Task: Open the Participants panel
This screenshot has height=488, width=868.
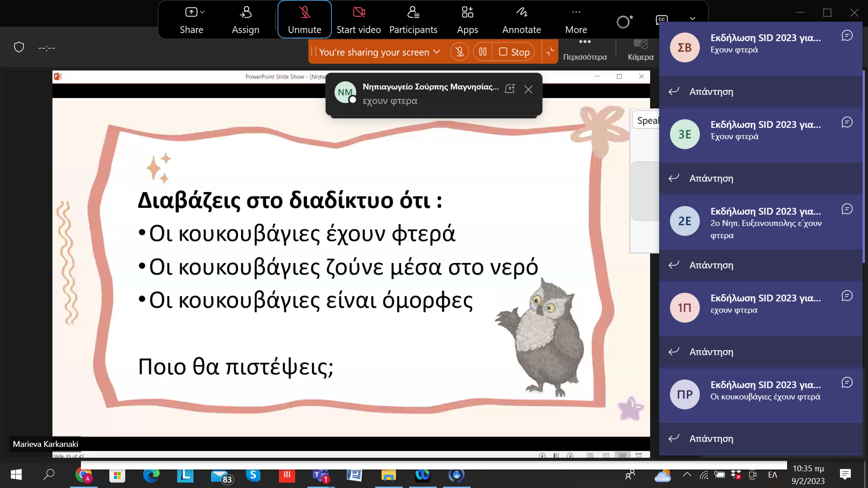Action: pos(413,20)
